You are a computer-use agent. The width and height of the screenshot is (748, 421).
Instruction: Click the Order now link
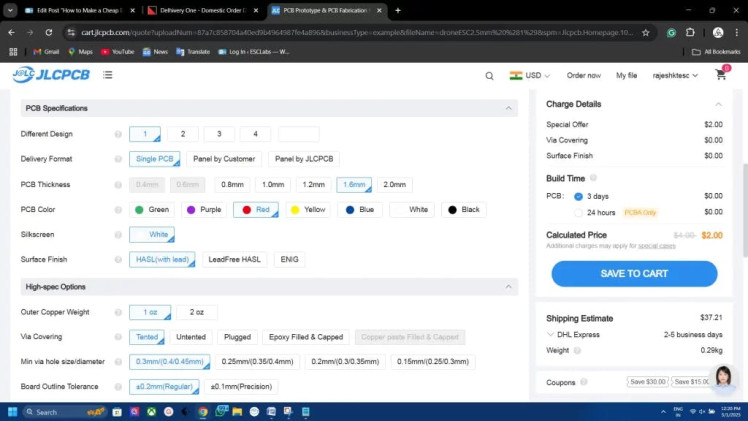coord(584,75)
